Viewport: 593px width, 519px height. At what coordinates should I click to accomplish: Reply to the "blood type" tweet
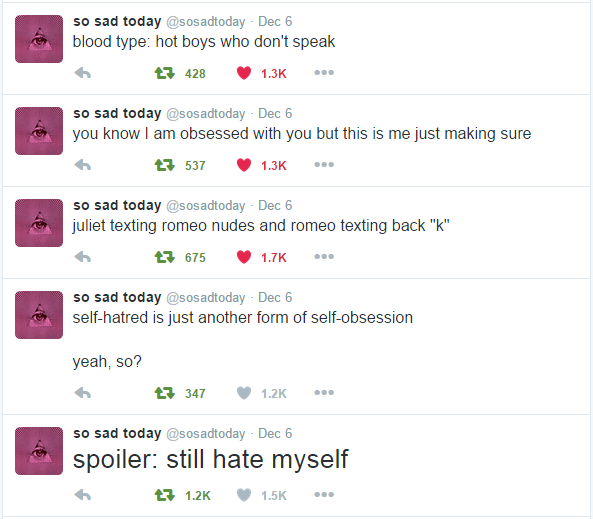point(83,73)
